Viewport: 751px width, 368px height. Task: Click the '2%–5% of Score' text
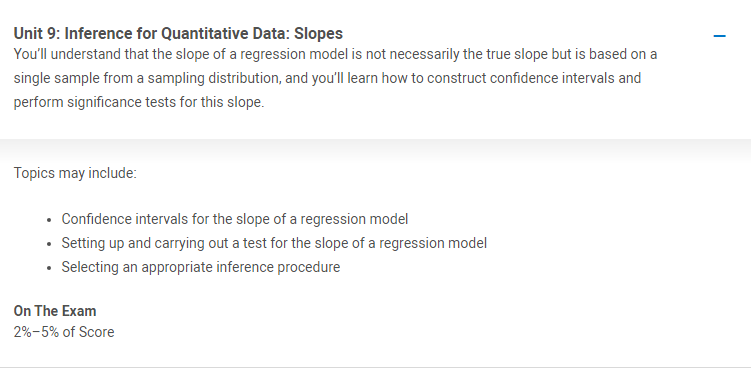64,332
